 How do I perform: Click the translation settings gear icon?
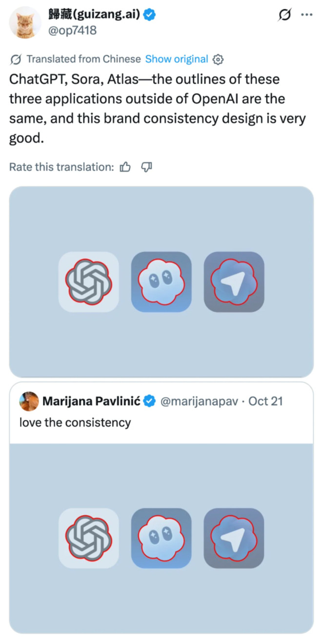[218, 60]
